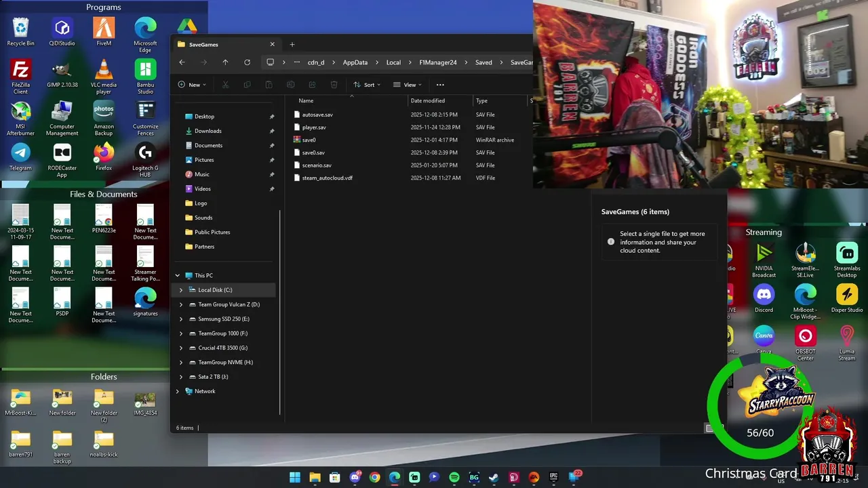Open Pictures in the navigation pane

204,160
